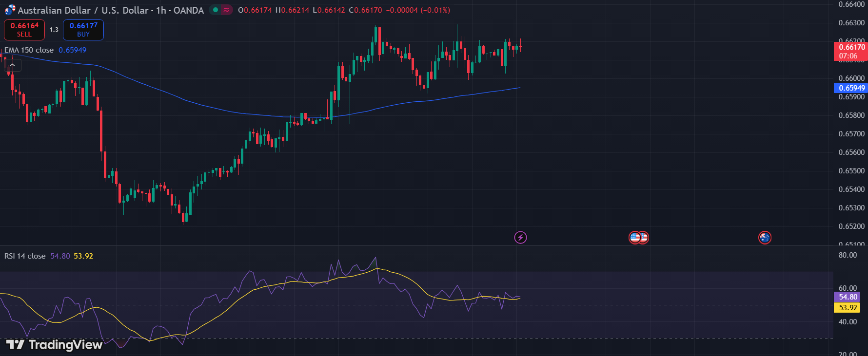
Task: Click the purple 54.80 RSI axis label
Action: [x=848, y=297]
